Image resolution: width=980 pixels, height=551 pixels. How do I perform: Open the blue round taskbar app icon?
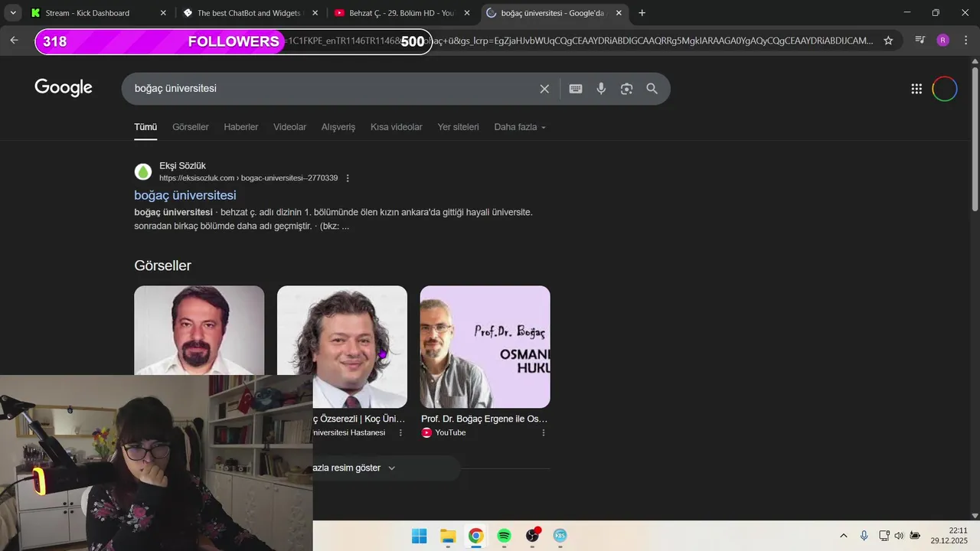[560, 536]
